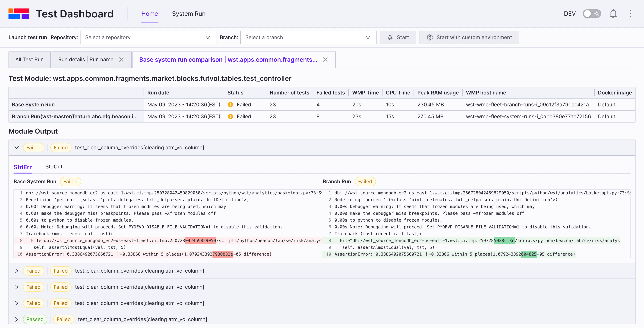Screen dimensions: 644x328
Task: Open the Select a repository dropdown
Action: pos(148,37)
